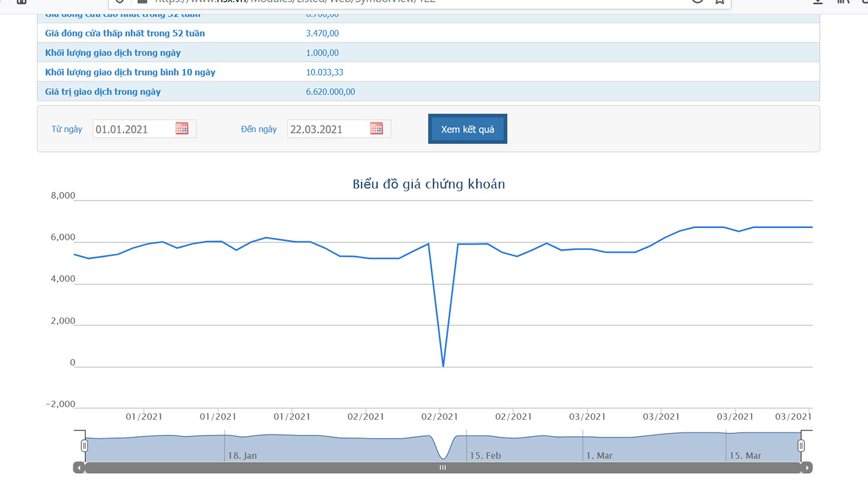
Task: Click the 4,000 y-axis label
Action: tap(63, 279)
